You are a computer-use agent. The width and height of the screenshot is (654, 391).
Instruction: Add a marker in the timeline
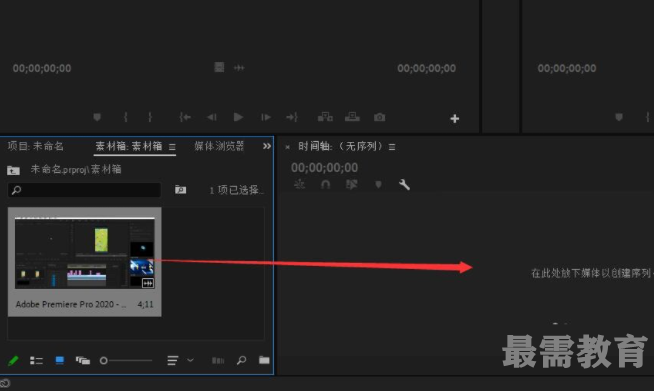pos(378,184)
